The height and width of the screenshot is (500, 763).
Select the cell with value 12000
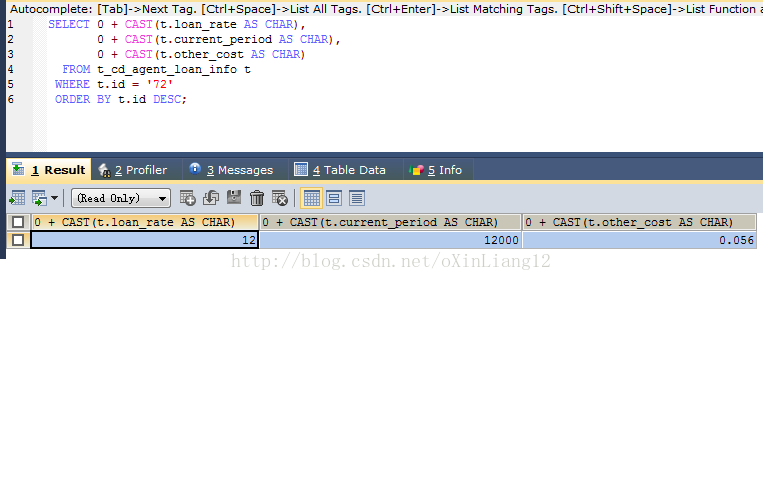pos(390,240)
